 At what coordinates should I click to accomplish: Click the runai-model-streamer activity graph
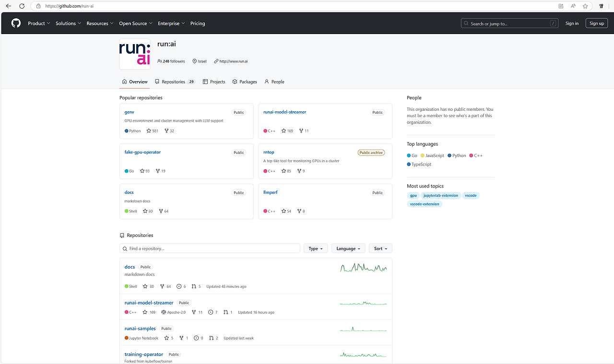click(363, 303)
